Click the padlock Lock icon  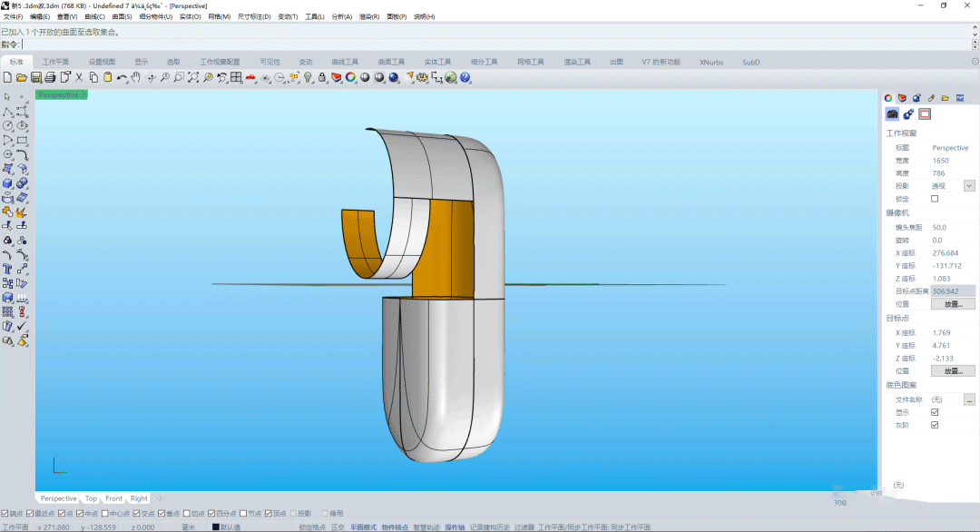pyautogui.click(x=321, y=78)
